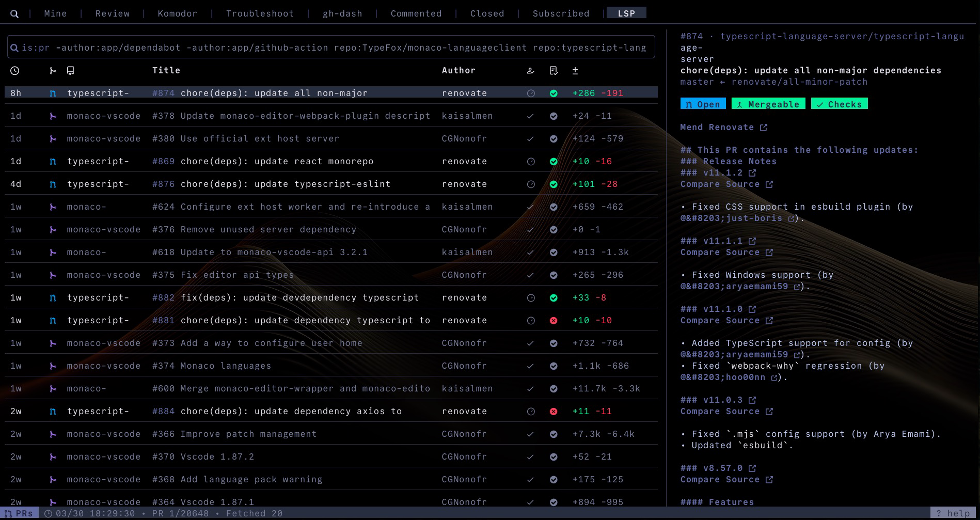Click the red failed check on PR #881
This screenshot has width=980, height=520.
coord(554,321)
